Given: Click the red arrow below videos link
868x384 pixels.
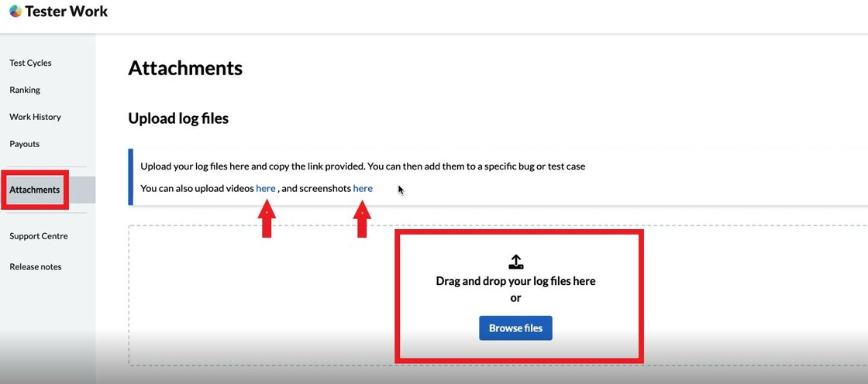Looking at the screenshot, I should (x=266, y=219).
